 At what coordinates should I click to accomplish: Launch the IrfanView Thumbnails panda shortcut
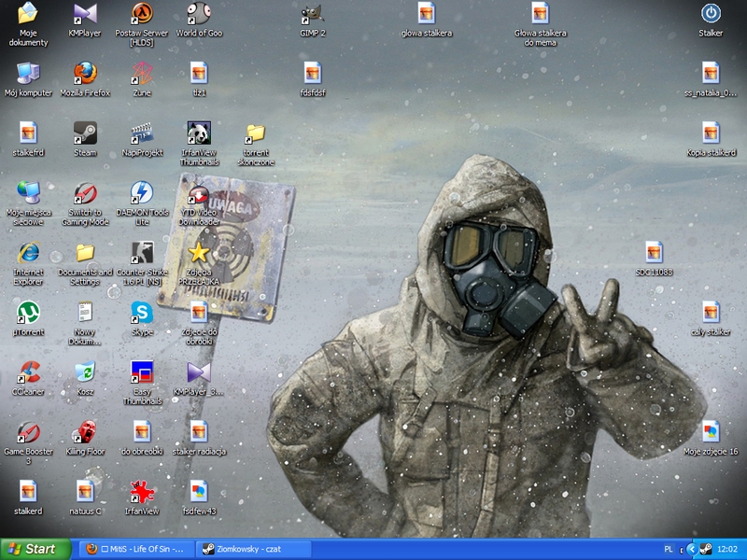pyautogui.click(x=199, y=133)
